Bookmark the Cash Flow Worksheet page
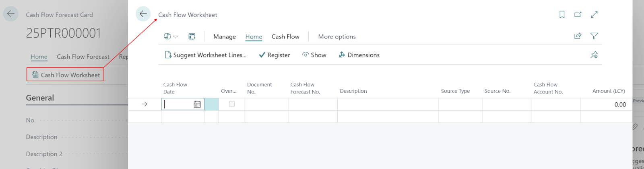 pos(562,14)
